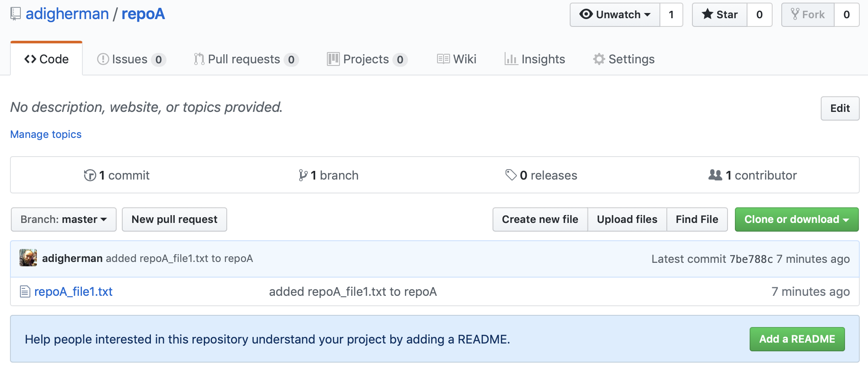Click the project board icon on Projects tab
Image resolution: width=868 pixels, height=373 pixels.
coord(333,59)
